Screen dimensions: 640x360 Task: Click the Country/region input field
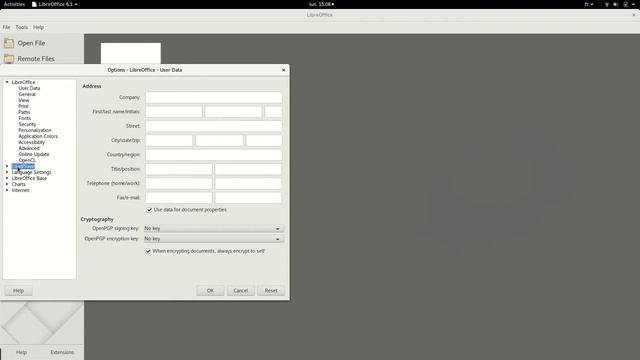click(213, 155)
